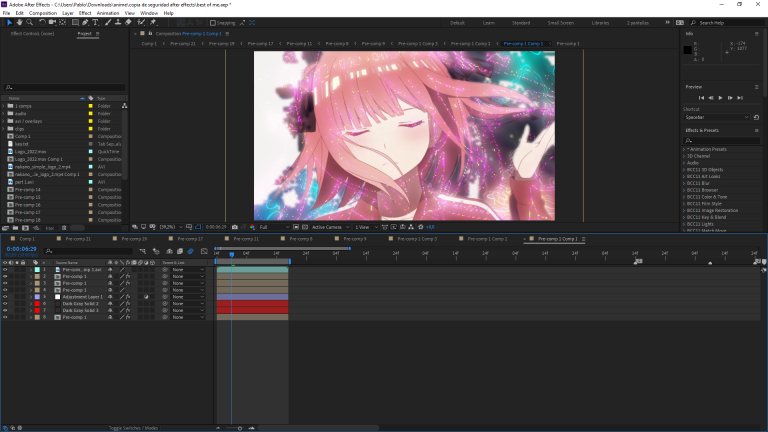Select the Rectangle shape tool
This screenshot has width=768, height=432.
[75, 23]
